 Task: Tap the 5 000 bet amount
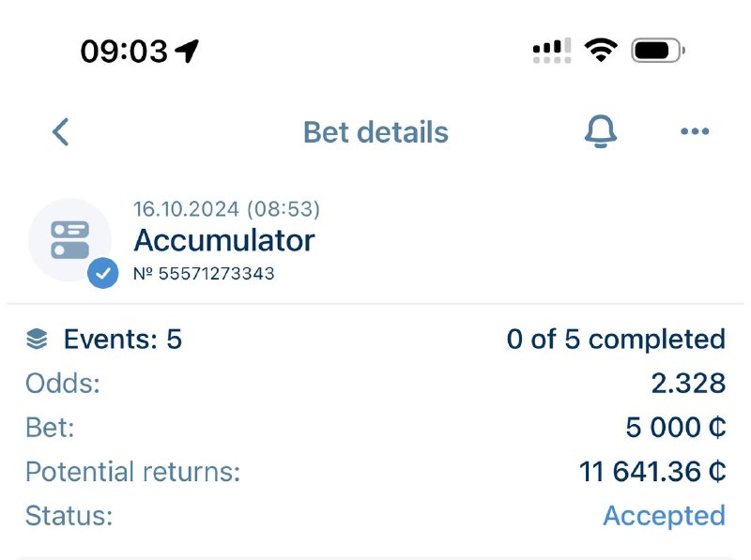coord(675,427)
